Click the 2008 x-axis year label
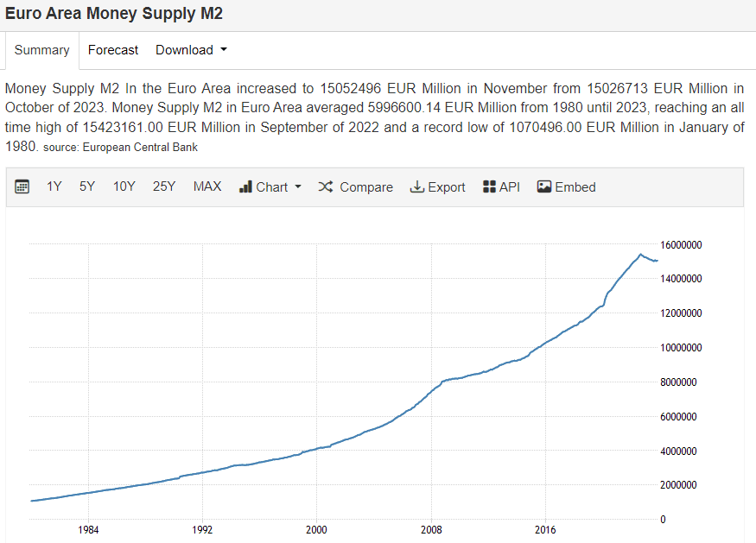The height and width of the screenshot is (543, 756). coord(431,529)
